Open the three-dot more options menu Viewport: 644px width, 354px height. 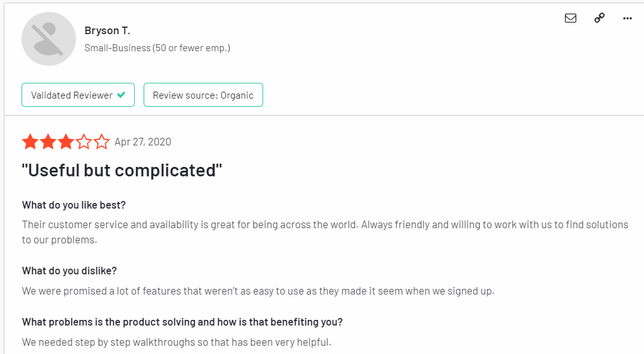[x=627, y=18]
